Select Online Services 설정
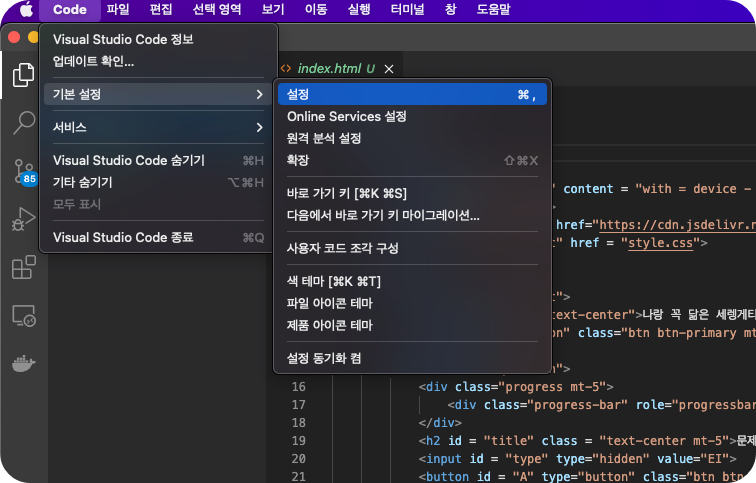Screen dimensions: 756x483 pyautogui.click(x=412, y=116)
